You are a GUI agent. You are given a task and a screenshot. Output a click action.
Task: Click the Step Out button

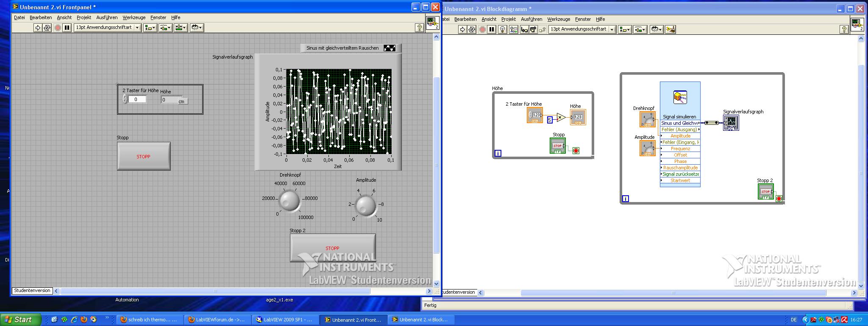click(542, 29)
